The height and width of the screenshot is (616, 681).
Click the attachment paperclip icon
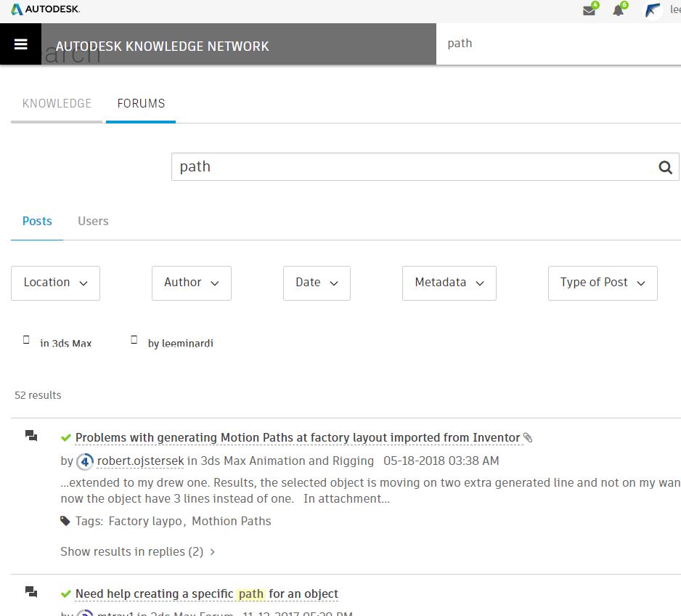[x=528, y=437]
